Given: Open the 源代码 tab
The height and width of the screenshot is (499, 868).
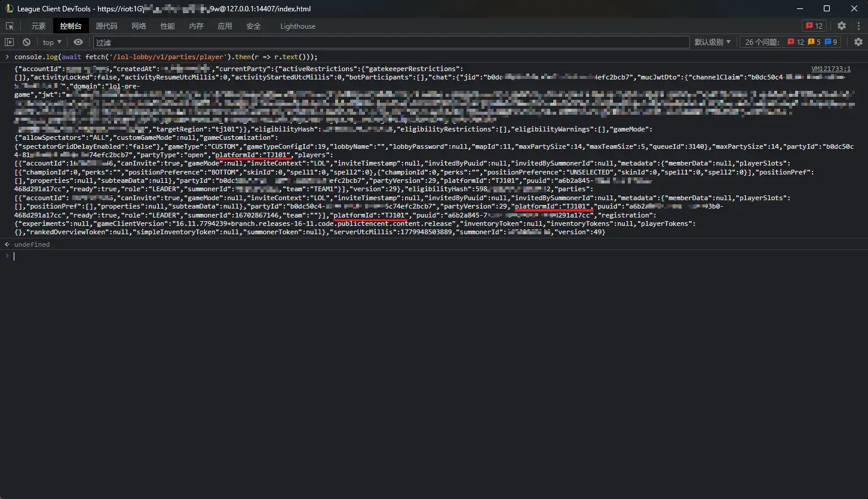Looking at the screenshot, I should coord(106,26).
